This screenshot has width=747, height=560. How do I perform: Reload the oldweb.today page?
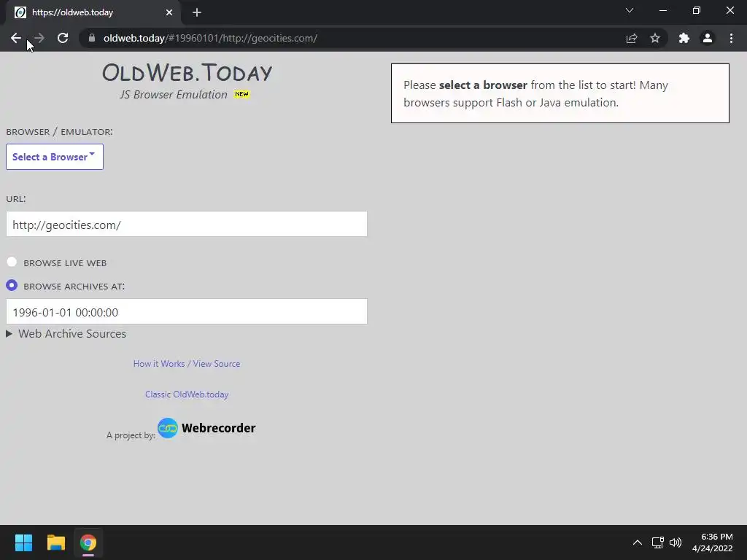click(63, 38)
